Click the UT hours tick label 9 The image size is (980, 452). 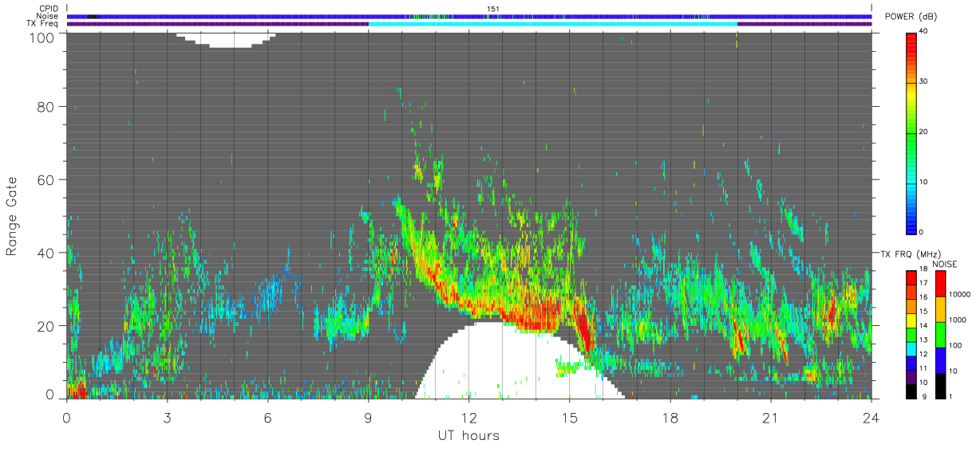click(368, 417)
